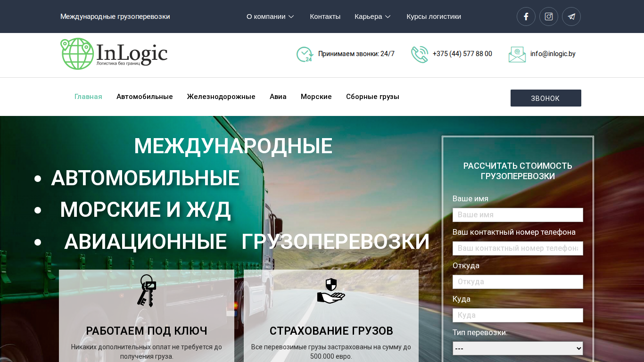
Task: Click the keys icon above Работаем под ключ
Action: pos(147,291)
